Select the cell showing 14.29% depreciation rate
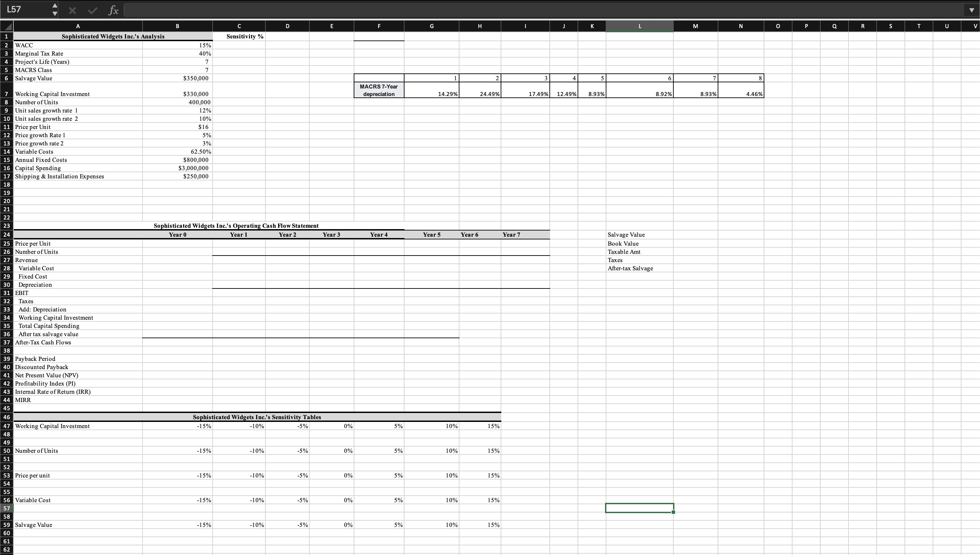980x555 pixels. coord(431,94)
